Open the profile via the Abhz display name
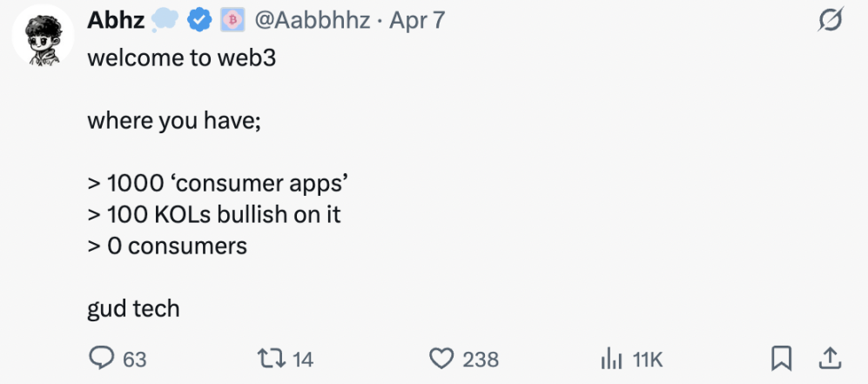Screen dimensions: 868x384 click(x=116, y=21)
